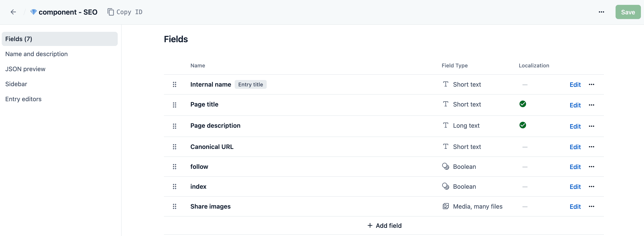
Task: Click the Entry title badge
Action: point(250,84)
